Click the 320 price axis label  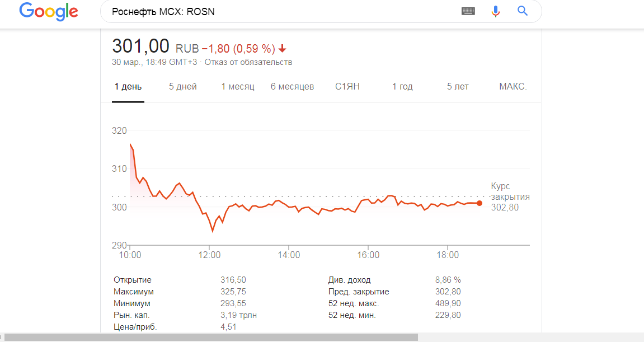coord(120,131)
